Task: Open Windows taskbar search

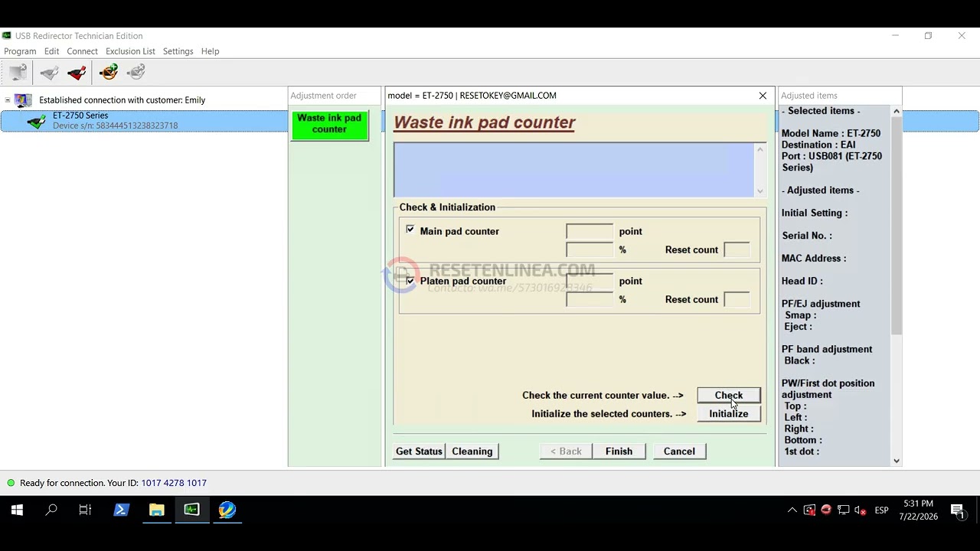Action: [x=51, y=510]
